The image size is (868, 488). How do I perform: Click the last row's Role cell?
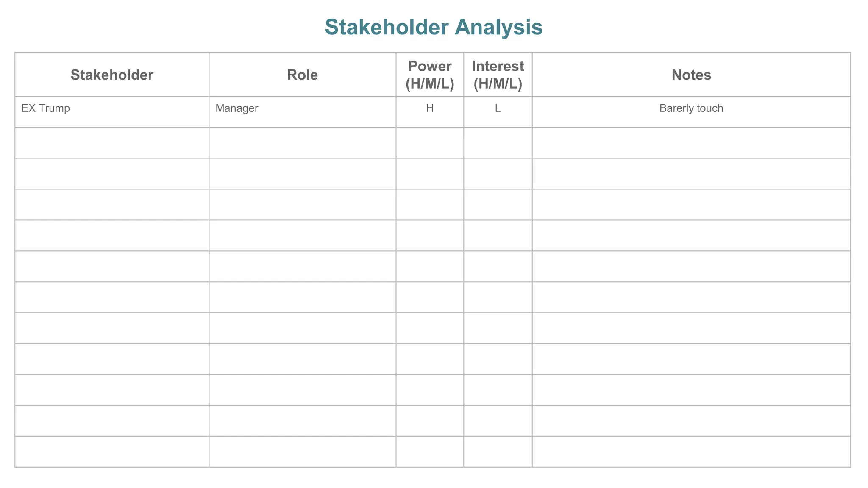(302, 452)
